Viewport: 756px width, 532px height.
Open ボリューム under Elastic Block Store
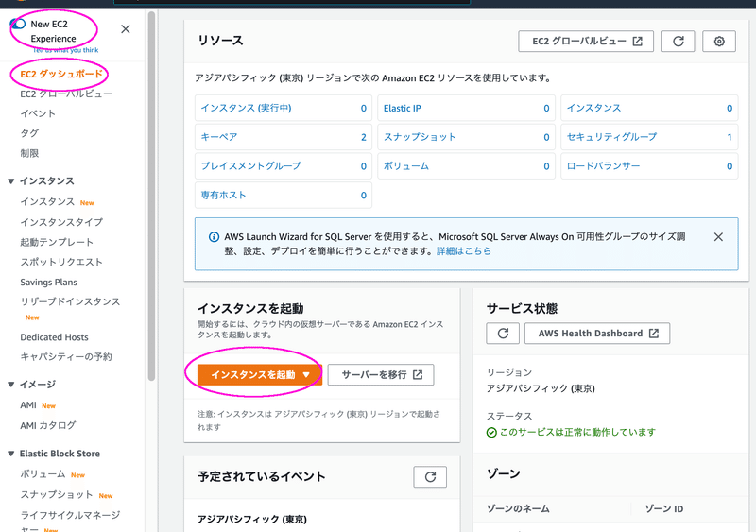43,474
